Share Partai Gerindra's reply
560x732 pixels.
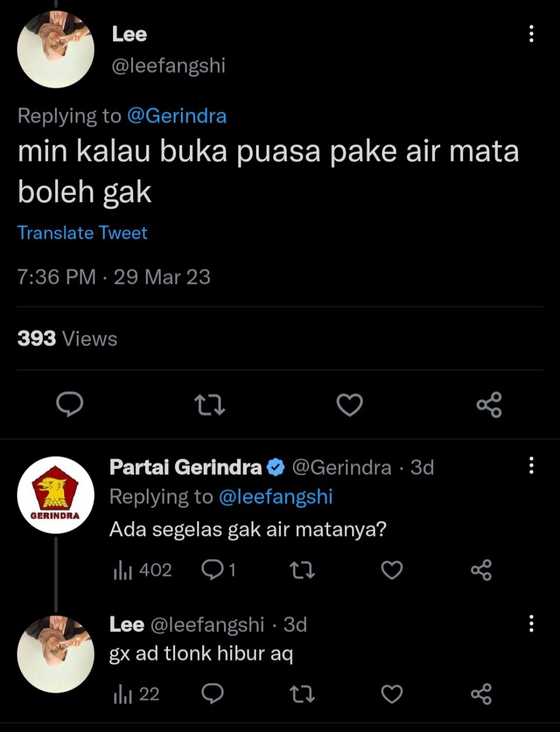[x=481, y=570]
